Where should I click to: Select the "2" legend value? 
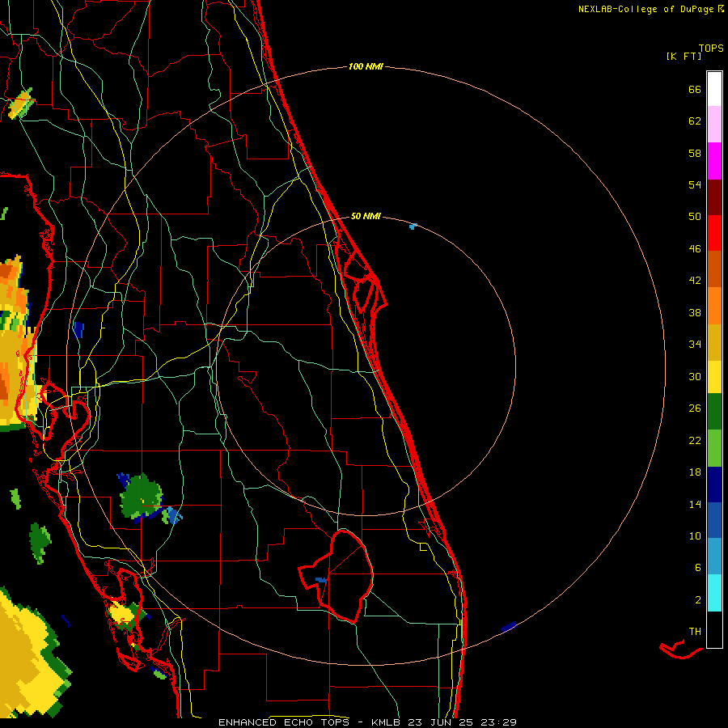697,600
